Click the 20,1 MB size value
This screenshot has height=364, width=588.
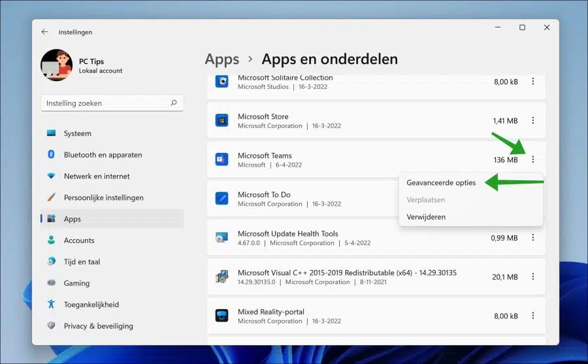tap(505, 277)
